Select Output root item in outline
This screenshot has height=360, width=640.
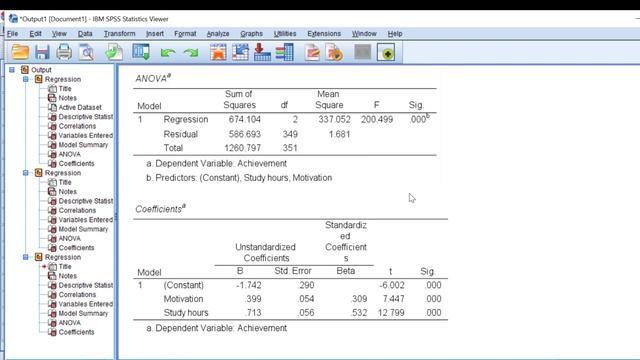(41, 70)
